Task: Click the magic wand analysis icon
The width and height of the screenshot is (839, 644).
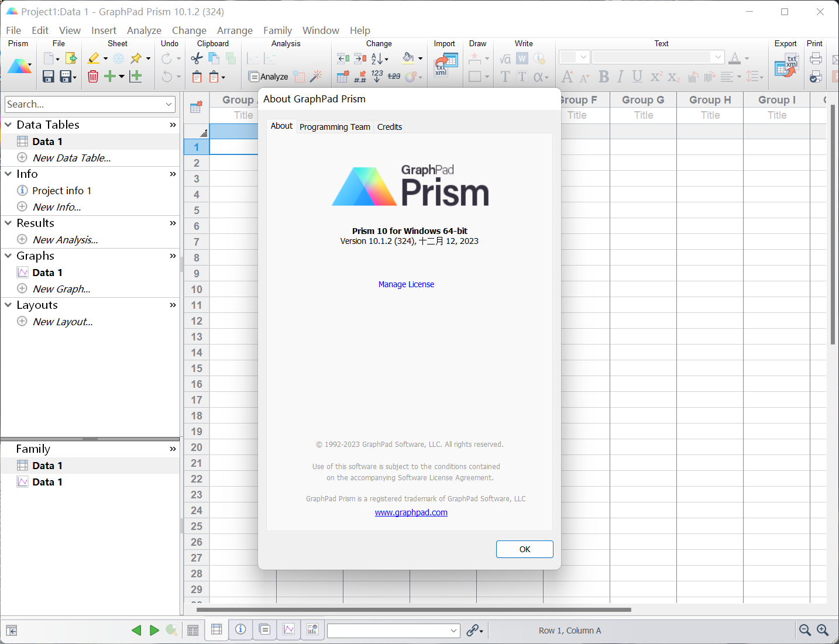Action: pos(316,77)
